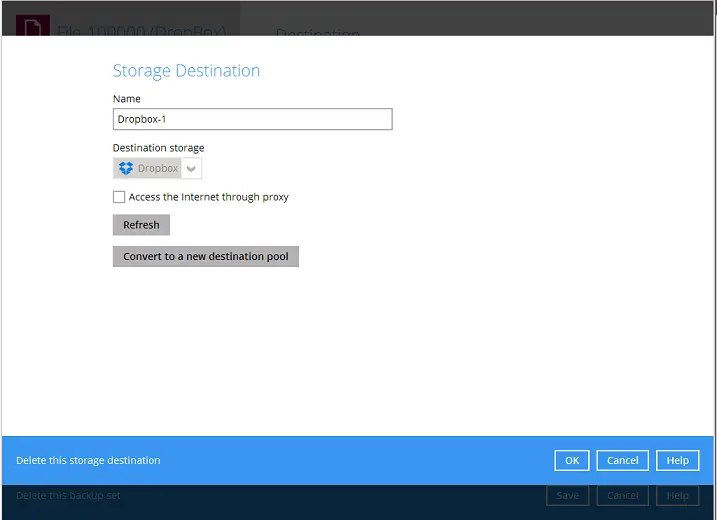717x520 pixels.
Task: Expand the destination storage dropdown arrow
Action: [x=192, y=169]
